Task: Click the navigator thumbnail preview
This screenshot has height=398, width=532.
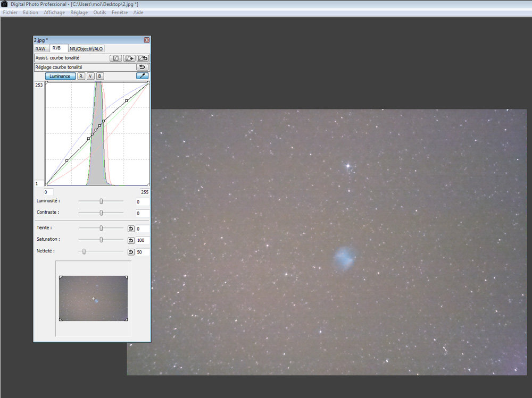Action: [93, 298]
